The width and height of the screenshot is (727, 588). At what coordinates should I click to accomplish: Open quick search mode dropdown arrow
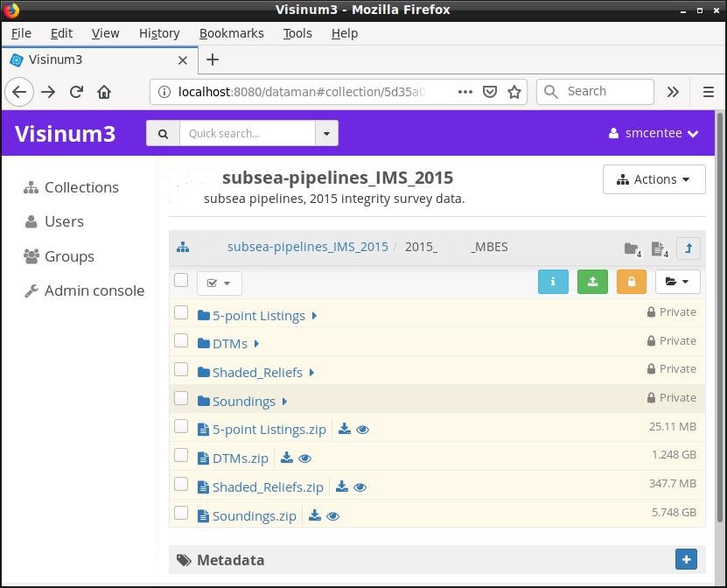click(x=326, y=134)
